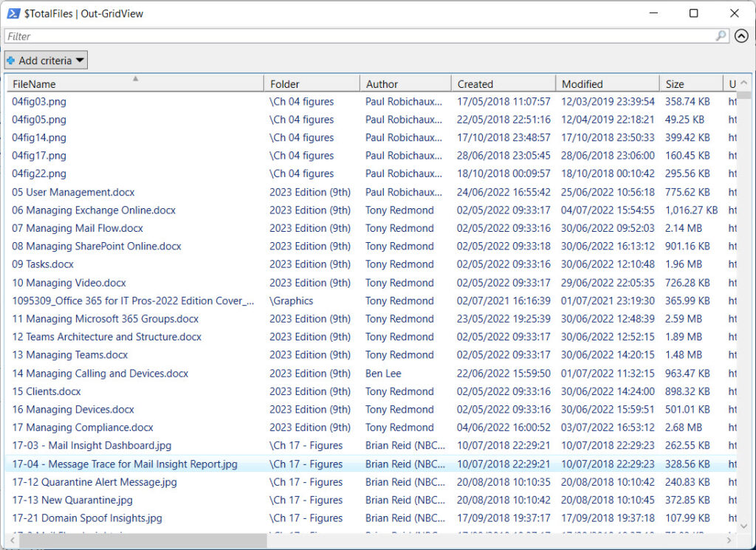Click the 2.59 MB size cell
This screenshot has height=550, width=756.
point(683,319)
